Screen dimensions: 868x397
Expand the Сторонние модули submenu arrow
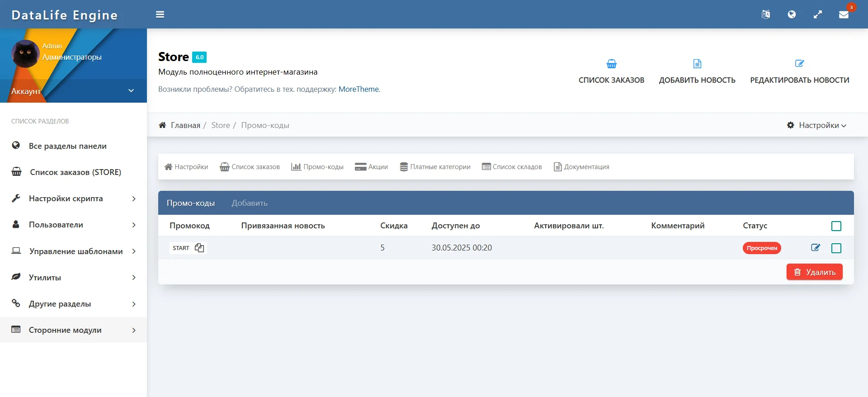pyautogui.click(x=134, y=330)
